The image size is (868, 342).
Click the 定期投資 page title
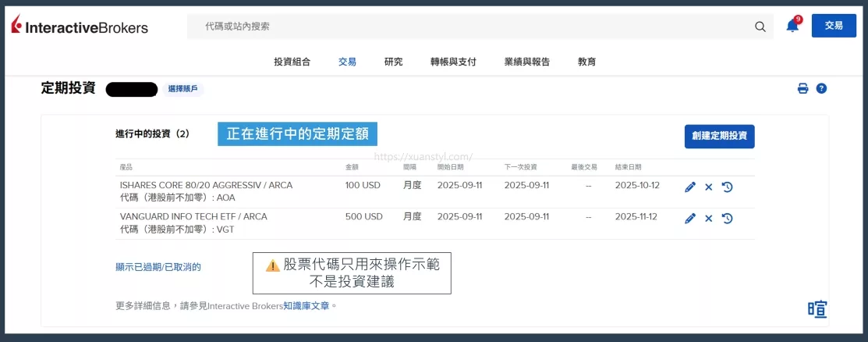[x=68, y=88]
